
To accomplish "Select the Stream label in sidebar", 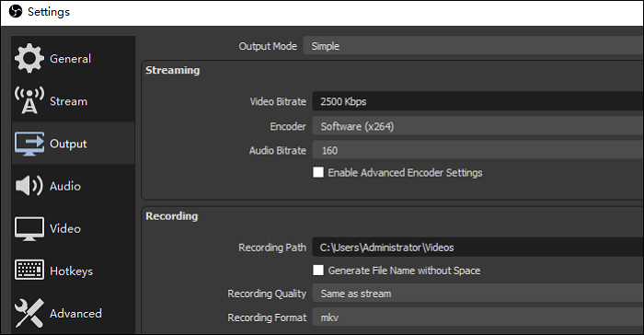I will click(x=68, y=101).
